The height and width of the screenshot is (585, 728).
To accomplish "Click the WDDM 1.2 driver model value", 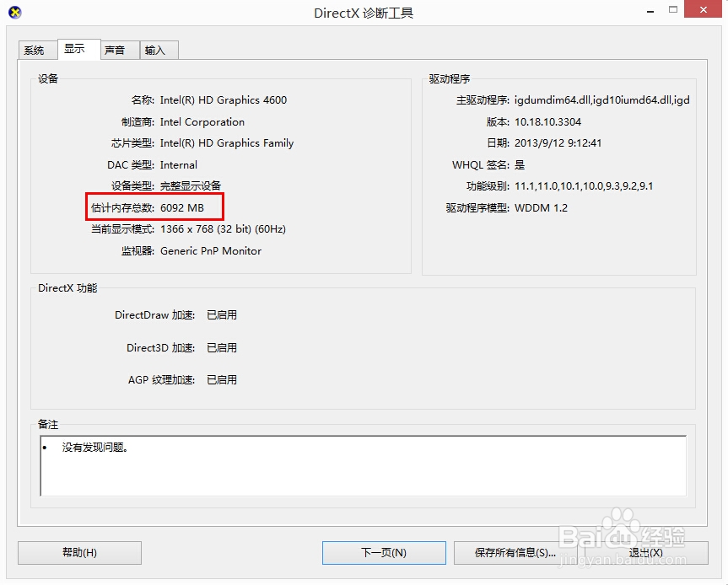I will [541, 208].
